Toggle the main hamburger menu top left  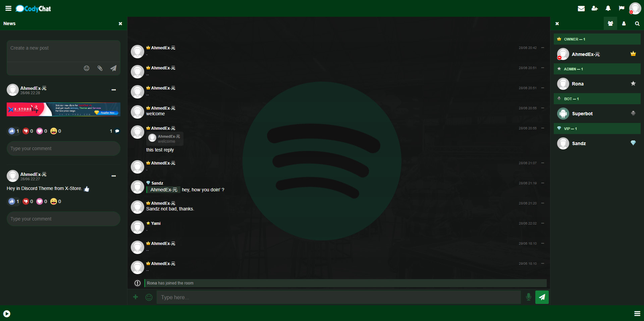pyautogui.click(x=8, y=8)
